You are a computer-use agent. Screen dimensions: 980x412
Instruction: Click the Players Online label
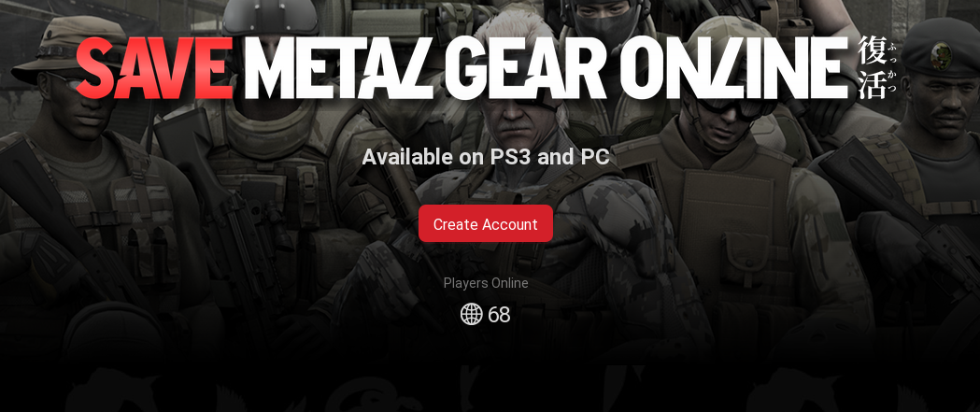click(486, 283)
